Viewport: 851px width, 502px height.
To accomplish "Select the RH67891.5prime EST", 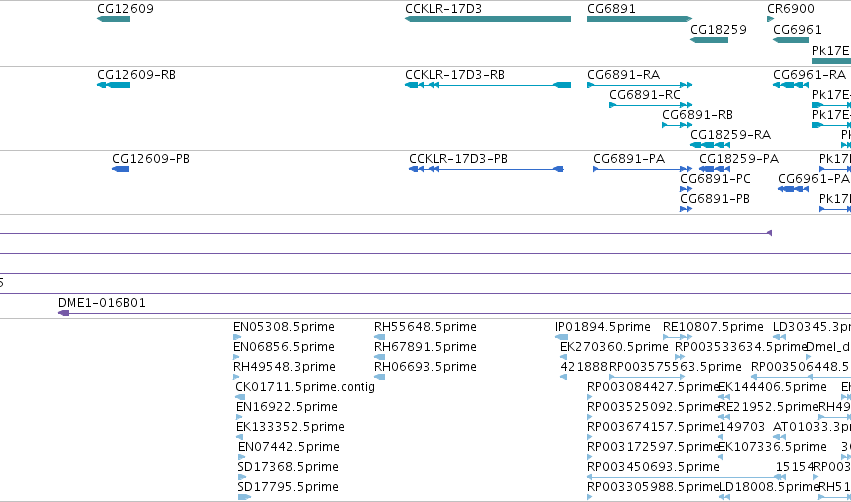I will coord(426,347).
